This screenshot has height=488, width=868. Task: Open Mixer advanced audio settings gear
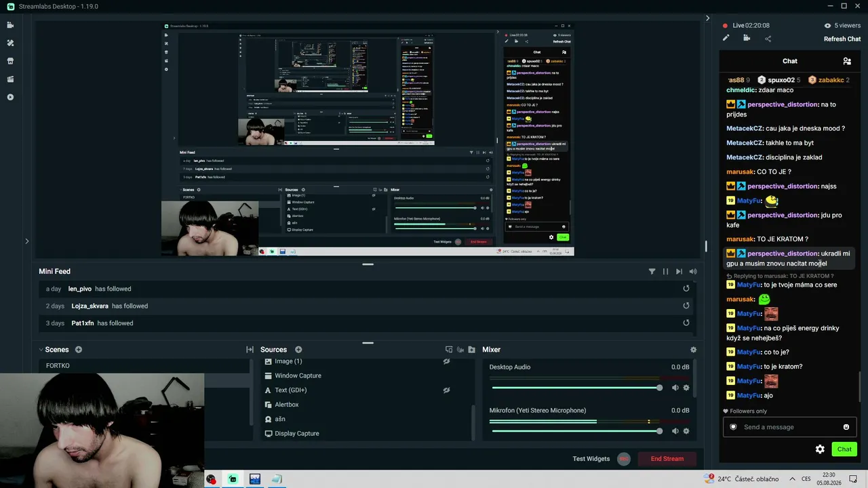click(693, 350)
